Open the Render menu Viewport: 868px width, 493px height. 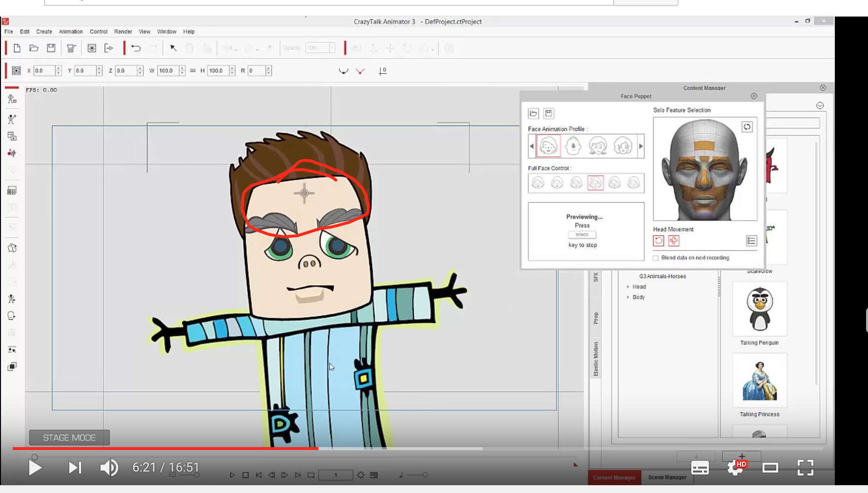pyautogui.click(x=123, y=32)
